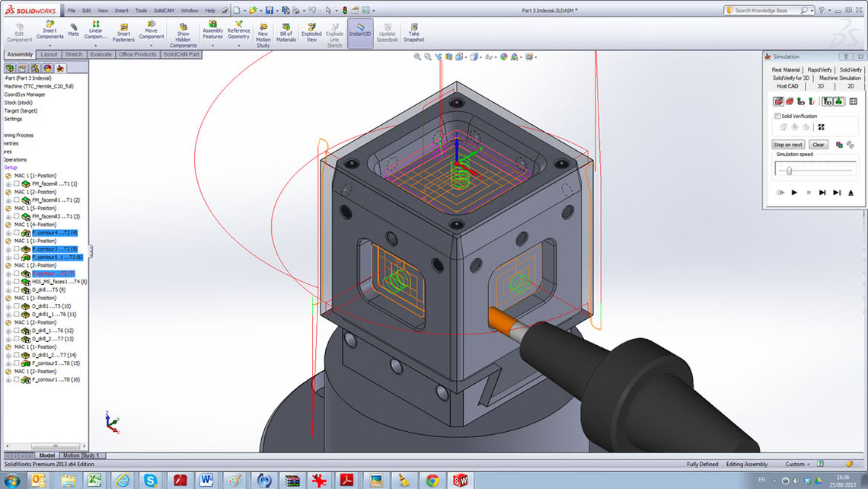Select the CoordSys Manager tree item

click(25, 94)
